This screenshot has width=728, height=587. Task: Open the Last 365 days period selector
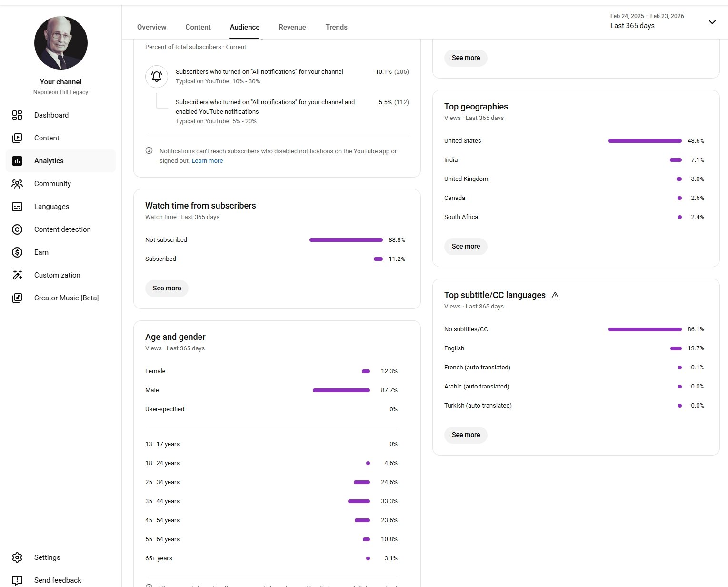pyautogui.click(x=632, y=26)
